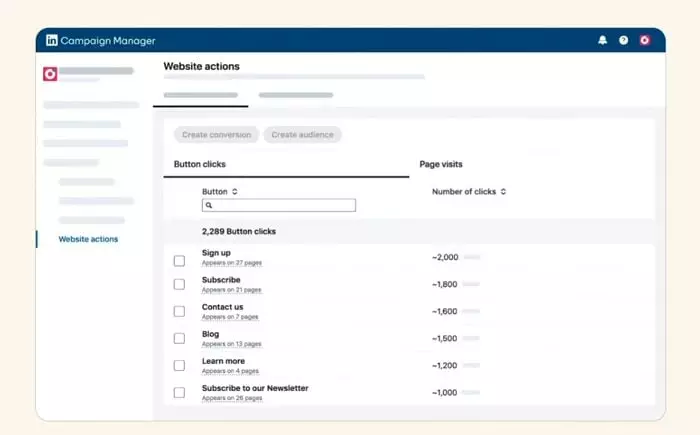Open the help question mark icon
700x435 pixels.
(623, 40)
